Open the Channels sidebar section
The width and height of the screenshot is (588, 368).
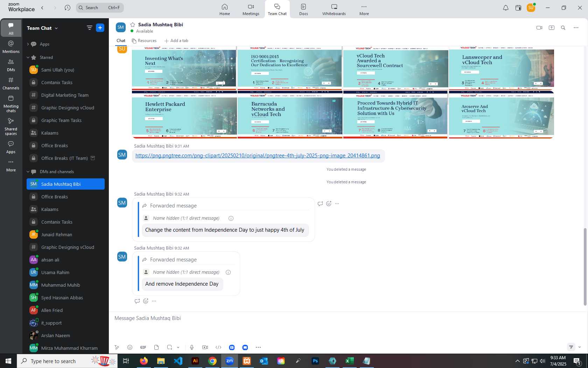point(11,83)
